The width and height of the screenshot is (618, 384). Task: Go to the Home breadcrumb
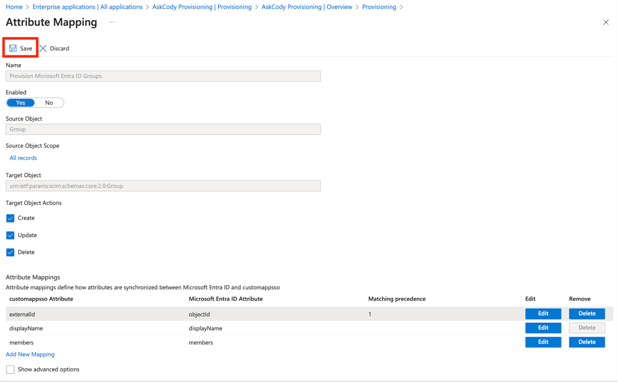pos(14,7)
